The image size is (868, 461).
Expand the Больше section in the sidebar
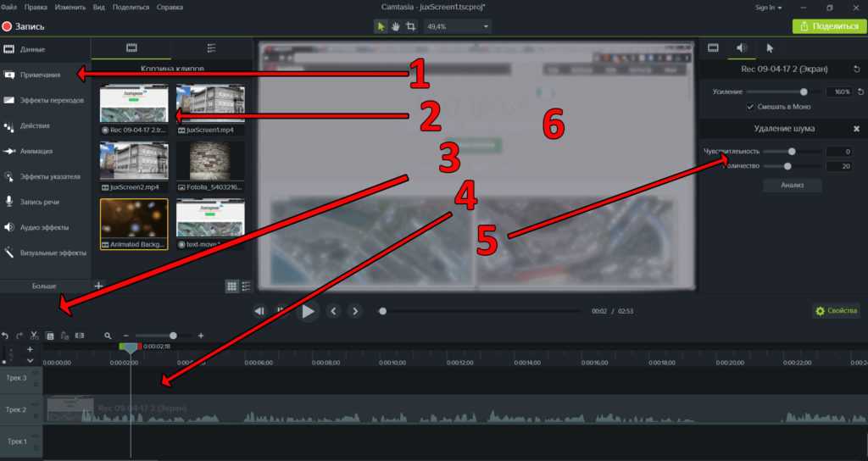(x=44, y=286)
